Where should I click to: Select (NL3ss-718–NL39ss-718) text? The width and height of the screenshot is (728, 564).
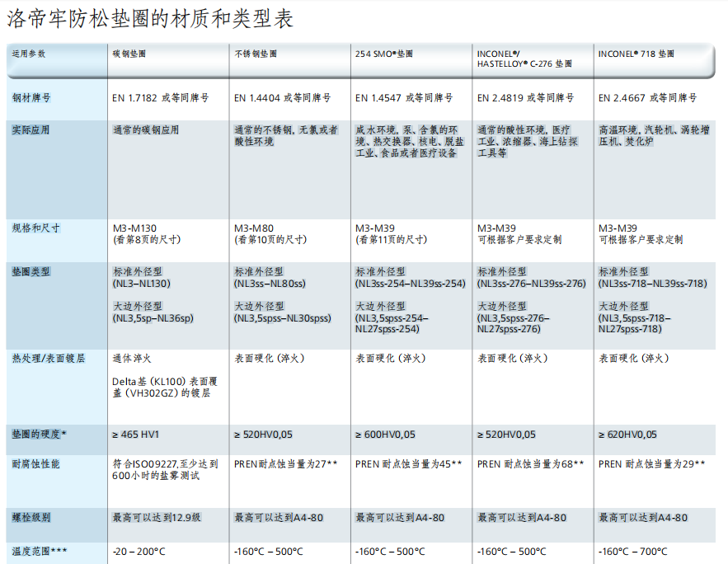pyautogui.click(x=653, y=284)
